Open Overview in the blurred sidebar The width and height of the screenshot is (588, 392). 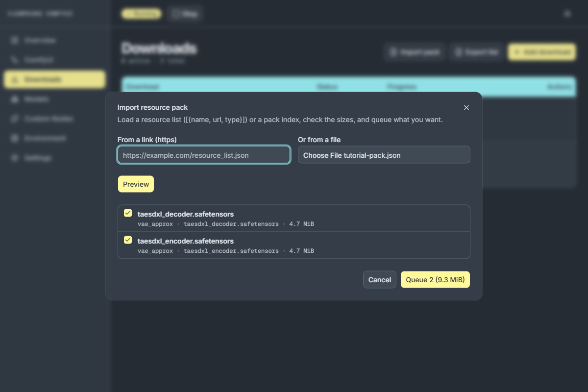tap(55, 40)
